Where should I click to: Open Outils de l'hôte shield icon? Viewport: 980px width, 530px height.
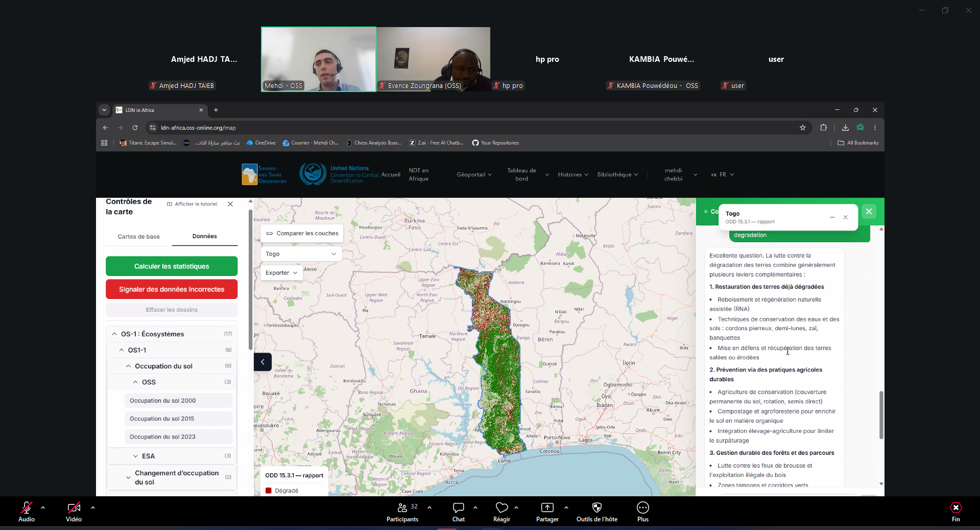pos(596,508)
